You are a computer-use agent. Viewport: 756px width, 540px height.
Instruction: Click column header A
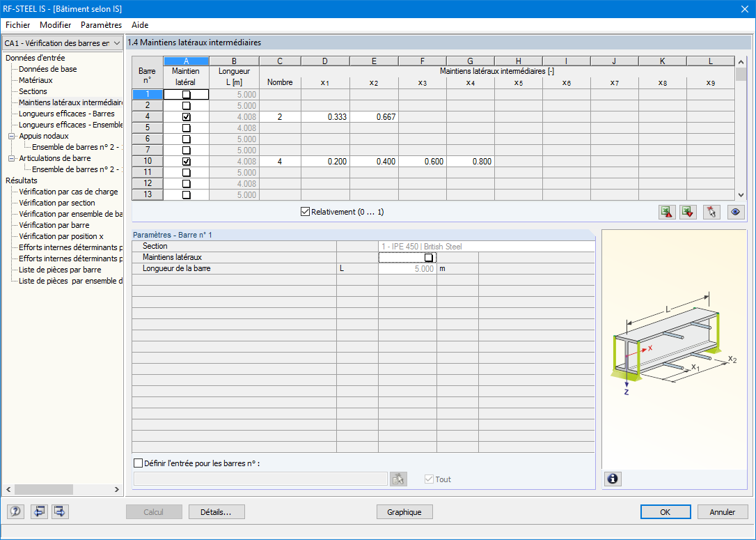(x=186, y=61)
